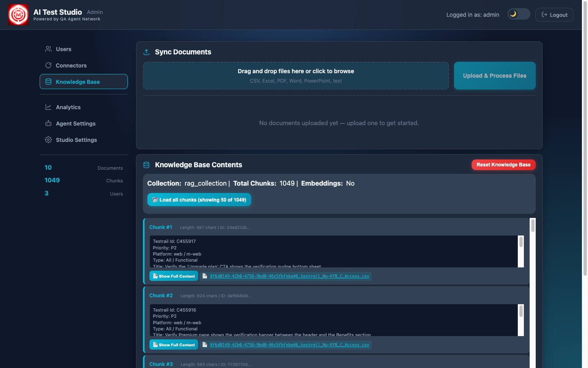Click Load all chunks button
588x368 pixels.
199,200
